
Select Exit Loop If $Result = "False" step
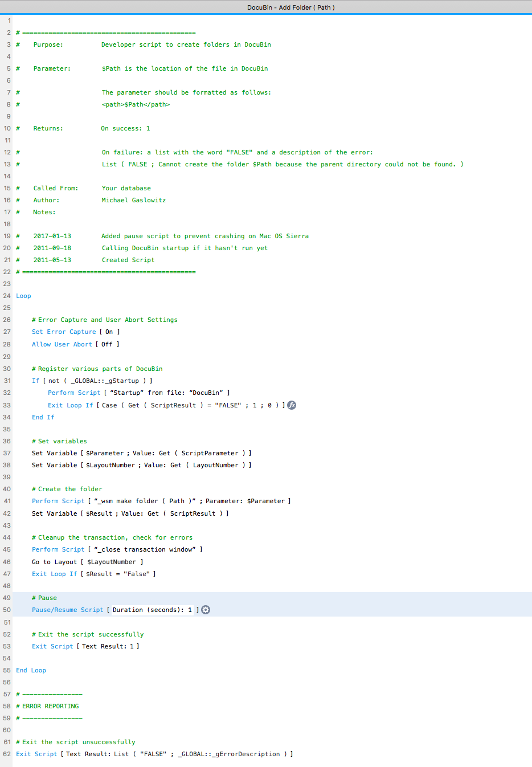pos(93,574)
